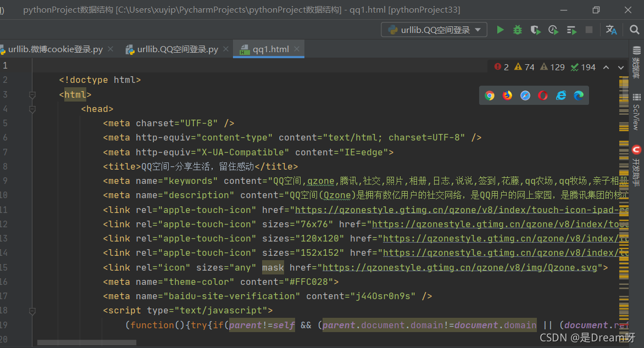Open the 152x152 apple-touch-icon href link
644x348 pixels.
pyautogui.click(x=506, y=253)
